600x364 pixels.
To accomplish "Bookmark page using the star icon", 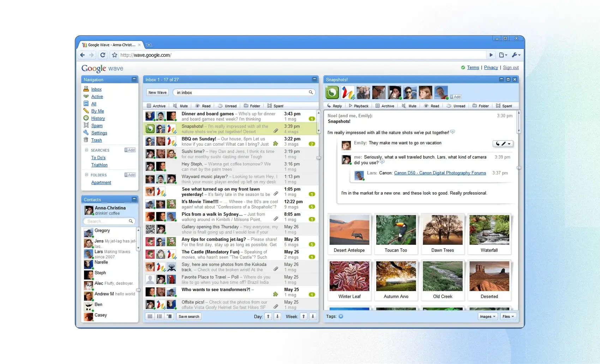I will click(x=115, y=55).
